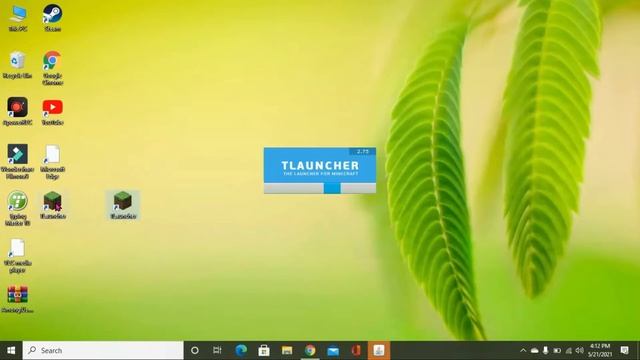
Task: Open the This PC desktop icon
Action: pos(18,18)
